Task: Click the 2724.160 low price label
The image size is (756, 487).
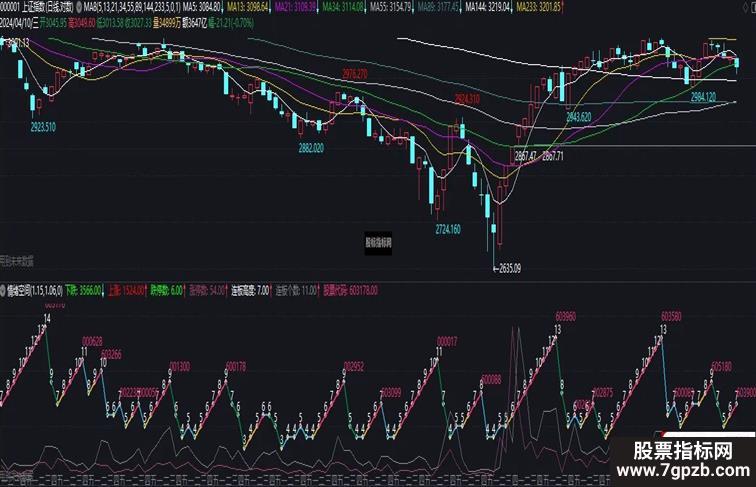Action: coord(448,230)
